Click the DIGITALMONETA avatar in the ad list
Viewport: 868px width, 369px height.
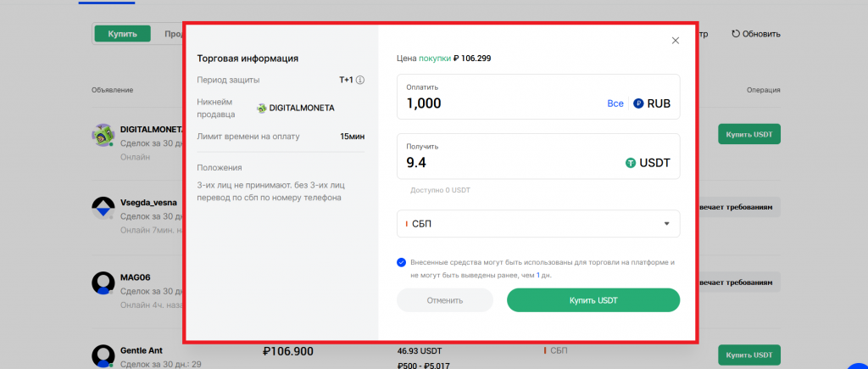(103, 135)
